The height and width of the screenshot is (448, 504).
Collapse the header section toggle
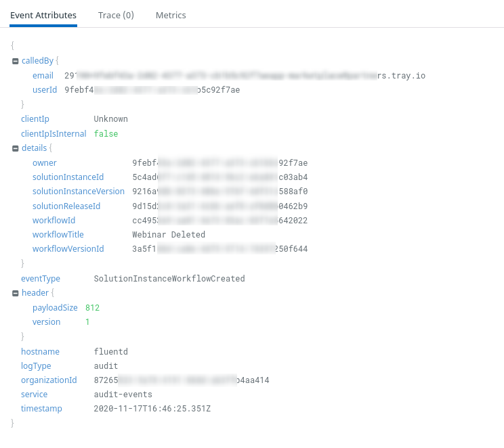tap(15, 293)
